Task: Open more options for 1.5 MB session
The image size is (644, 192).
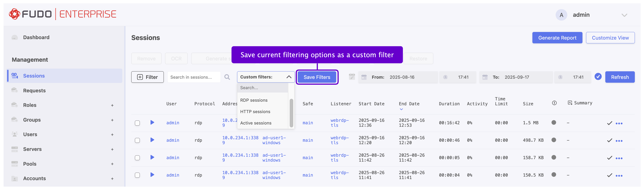Action: point(619,123)
